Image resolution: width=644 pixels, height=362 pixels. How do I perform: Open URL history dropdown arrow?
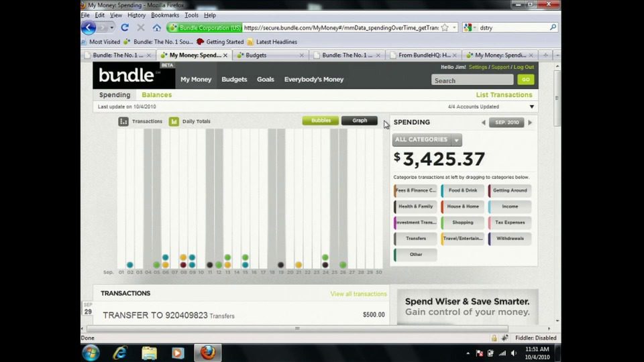click(x=454, y=27)
